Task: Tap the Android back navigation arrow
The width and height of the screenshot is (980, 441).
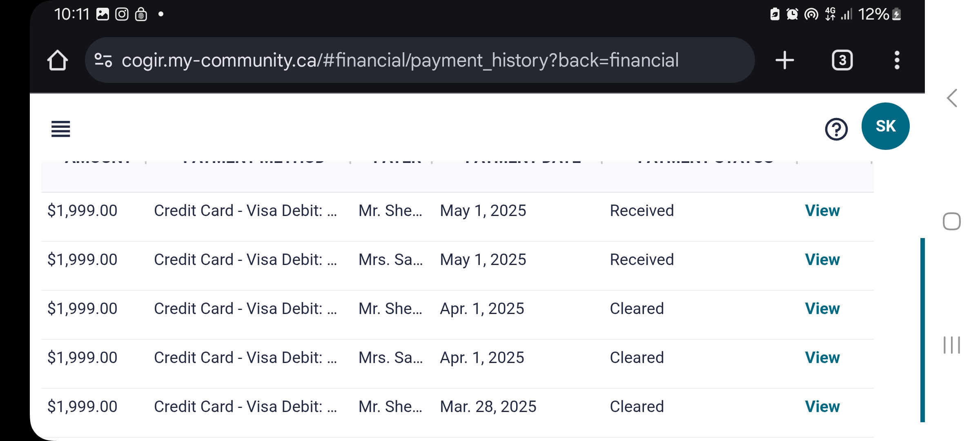Action: coord(952,98)
